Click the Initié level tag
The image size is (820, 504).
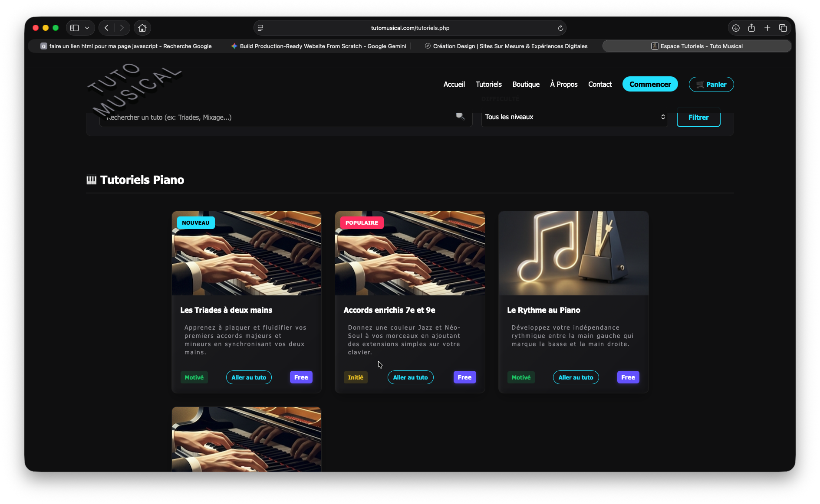pos(356,377)
